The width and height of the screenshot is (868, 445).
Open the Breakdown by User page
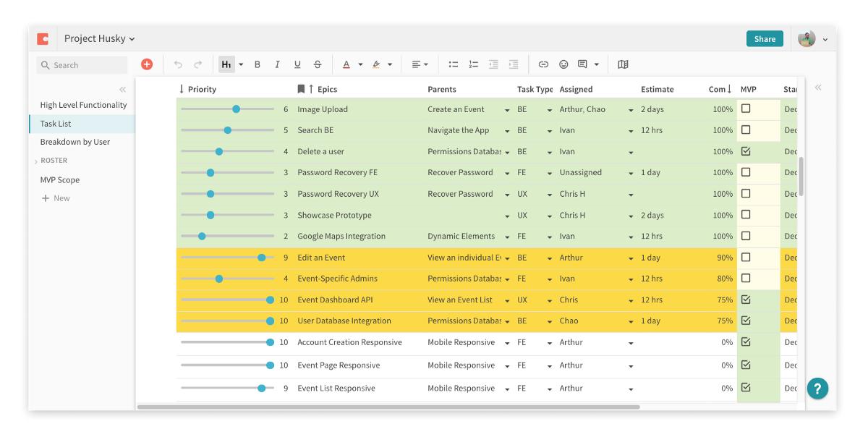click(x=75, y=142)
